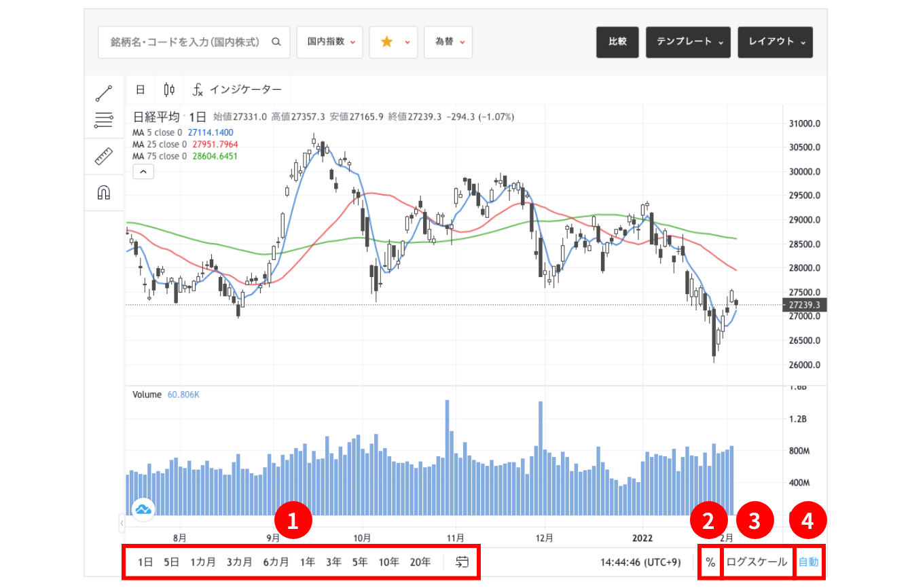Open the テンプレート dropdown

pyautogui.click(x=689, y=41)
